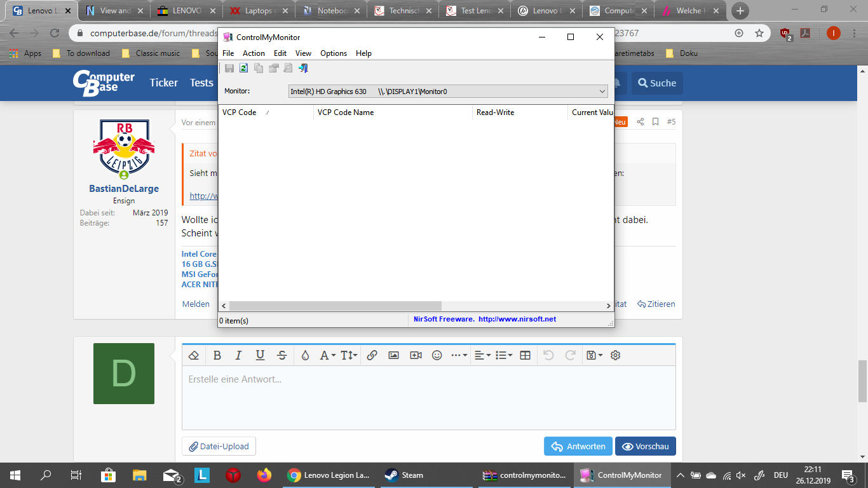Open text color droplet picker
Image resolution: width=868 pixels, height=488 pixels.
(x=305, y=355)
